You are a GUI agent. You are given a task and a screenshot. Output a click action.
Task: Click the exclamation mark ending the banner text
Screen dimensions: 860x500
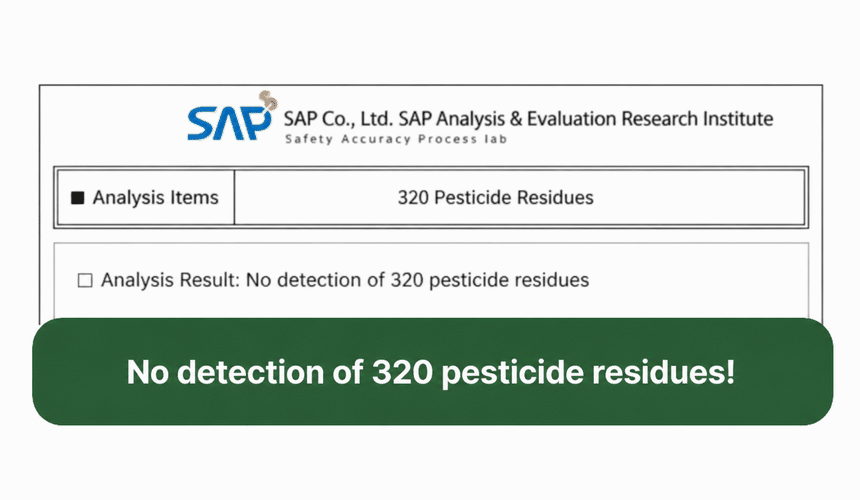coord(729,372)
